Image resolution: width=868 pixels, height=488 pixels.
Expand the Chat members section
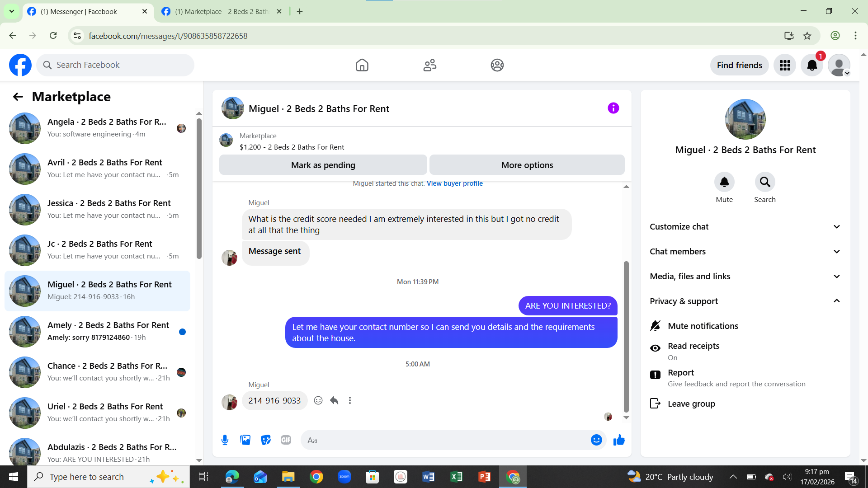745,252
